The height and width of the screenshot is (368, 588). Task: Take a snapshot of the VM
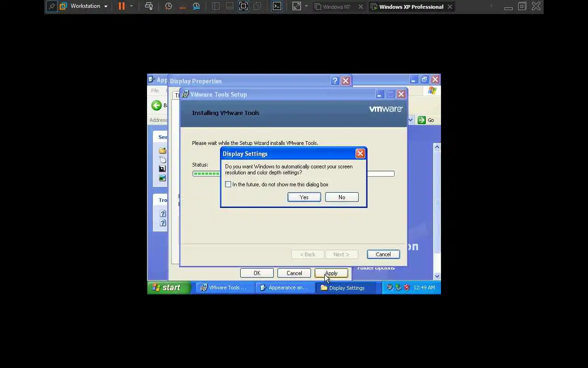pos(169,6)
